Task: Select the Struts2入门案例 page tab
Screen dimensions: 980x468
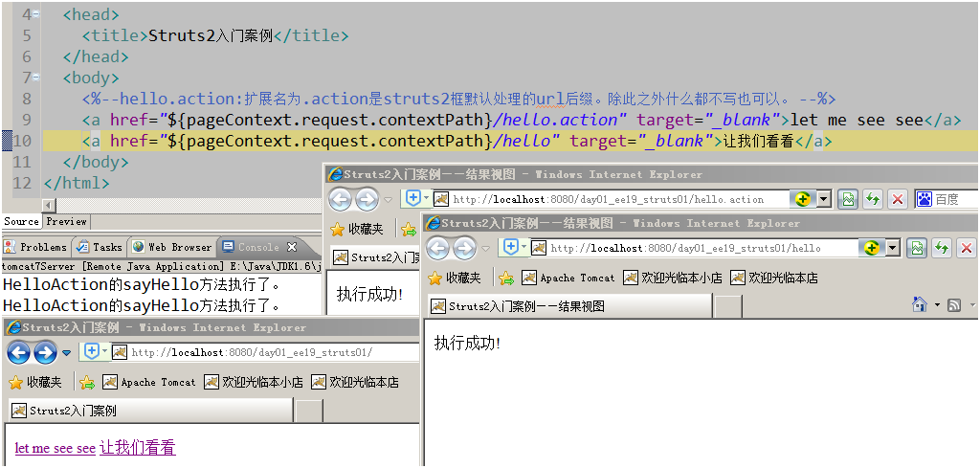Action: tap(151, 411)
